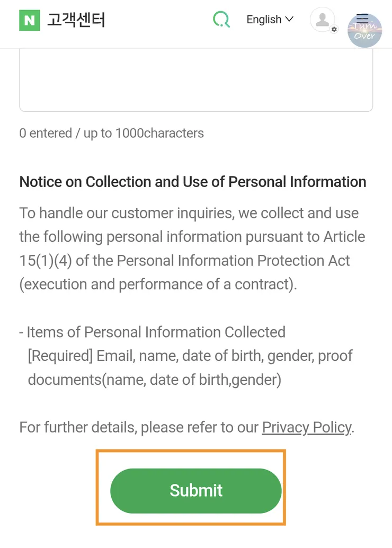392x548 pixels.
Task: Open the user profile avatar
Action: (322, 20)
